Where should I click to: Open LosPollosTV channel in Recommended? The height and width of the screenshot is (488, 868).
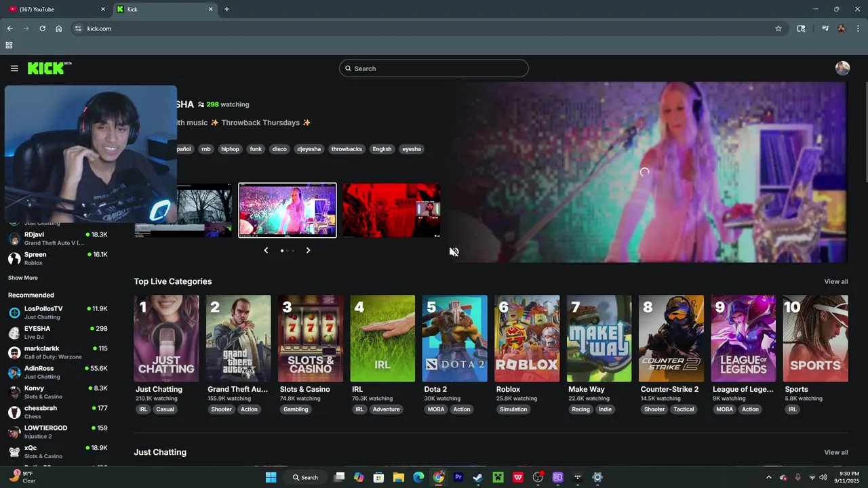(x=58, y=312)
